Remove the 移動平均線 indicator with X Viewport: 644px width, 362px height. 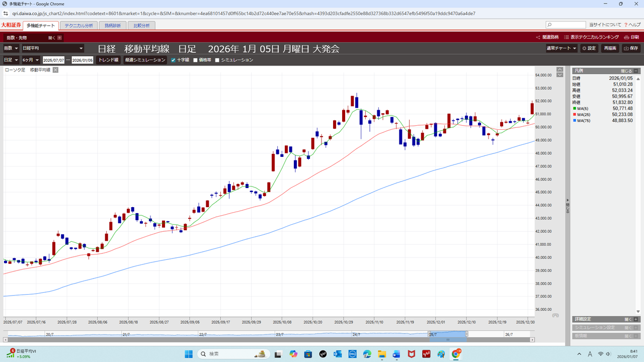click(x=56, y=70)
